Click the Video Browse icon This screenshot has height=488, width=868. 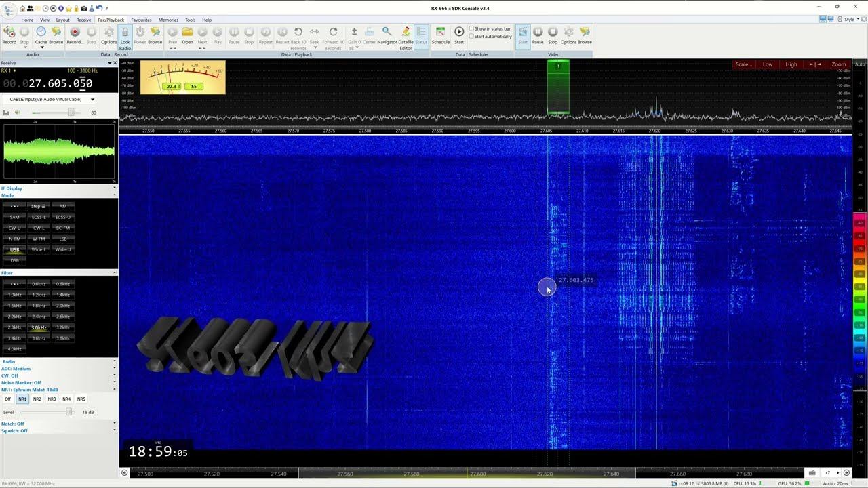click(x=585, y=35)
